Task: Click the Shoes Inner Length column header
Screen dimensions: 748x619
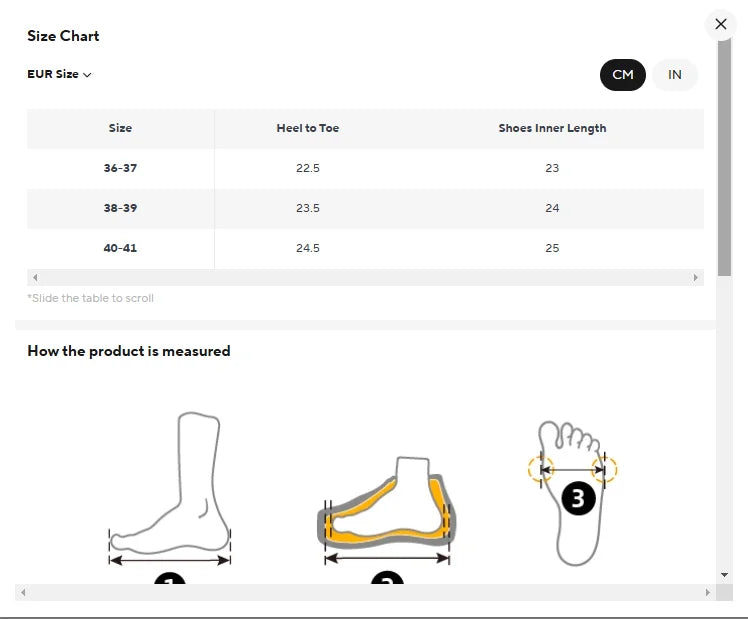Action: pos(552,128)
